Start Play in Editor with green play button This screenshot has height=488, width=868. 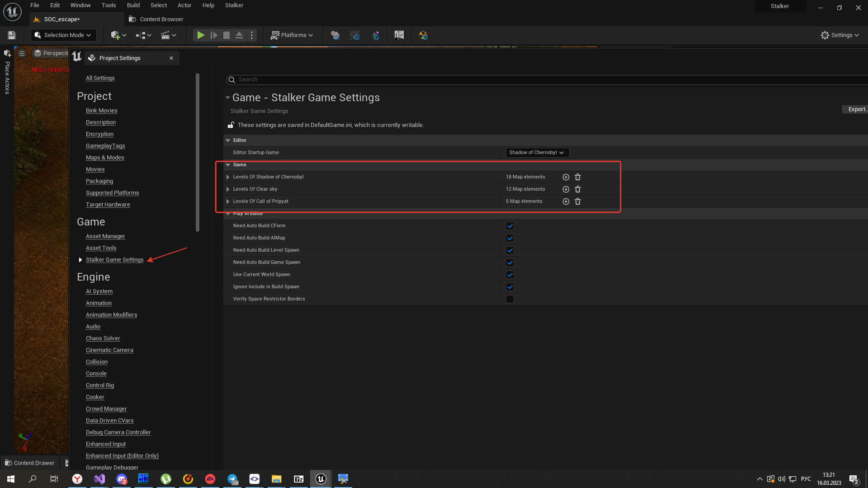[x=201, y=35]
